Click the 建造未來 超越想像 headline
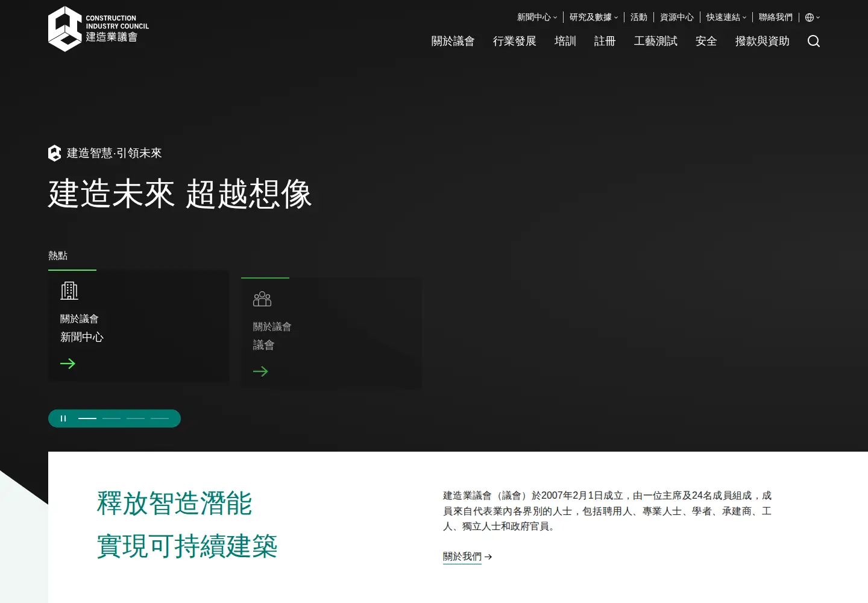The height and width of the screenshot is (603, 868). coord(180,194)
